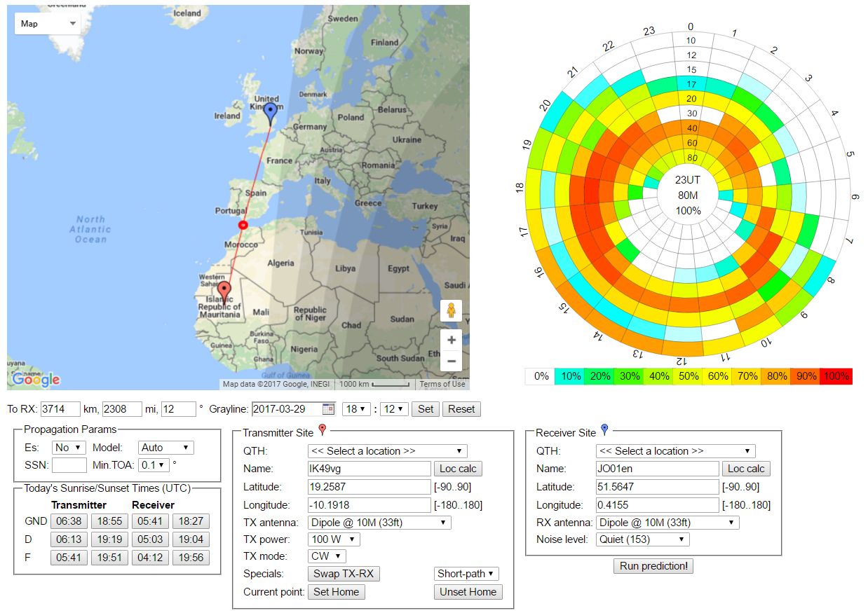The width and height of the screenshot is (868, 613).
Task: Expand the TX antenna dropdown
Action: click(379, 523)
